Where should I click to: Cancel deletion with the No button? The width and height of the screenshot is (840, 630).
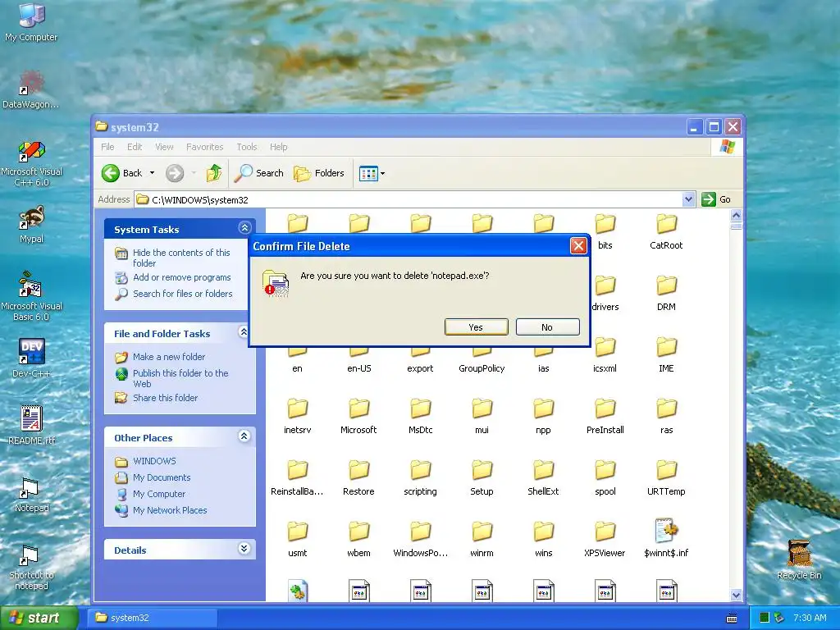click(x=547, y=326)
